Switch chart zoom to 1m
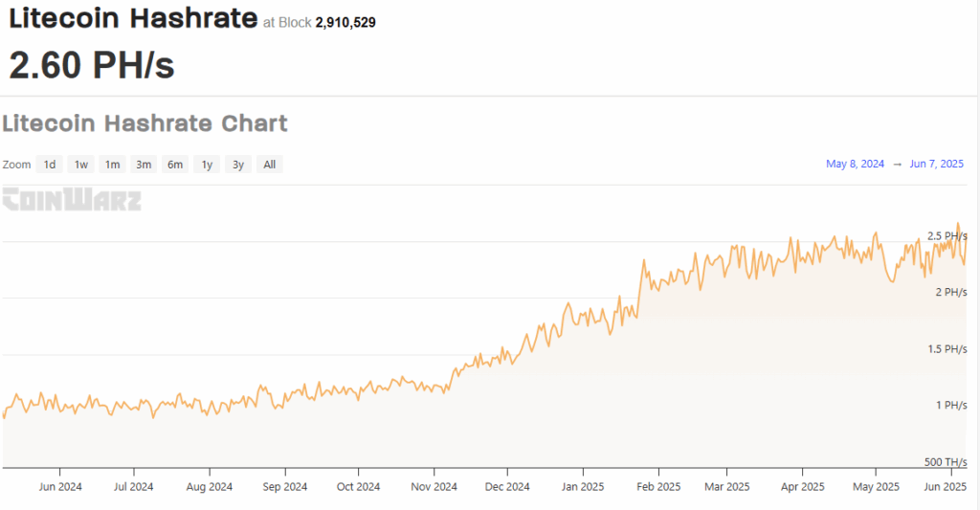This screenshot has height=510, width=980. 112,165
